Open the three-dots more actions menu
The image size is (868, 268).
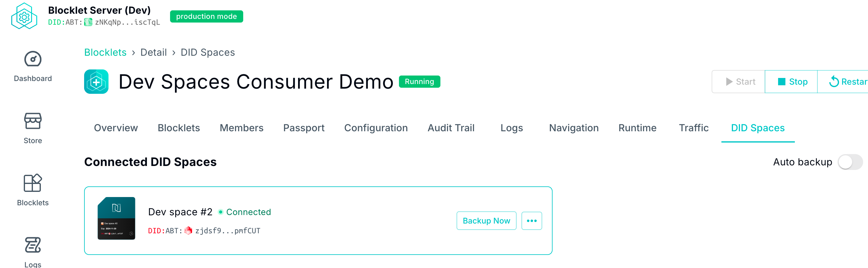point(532,221)
